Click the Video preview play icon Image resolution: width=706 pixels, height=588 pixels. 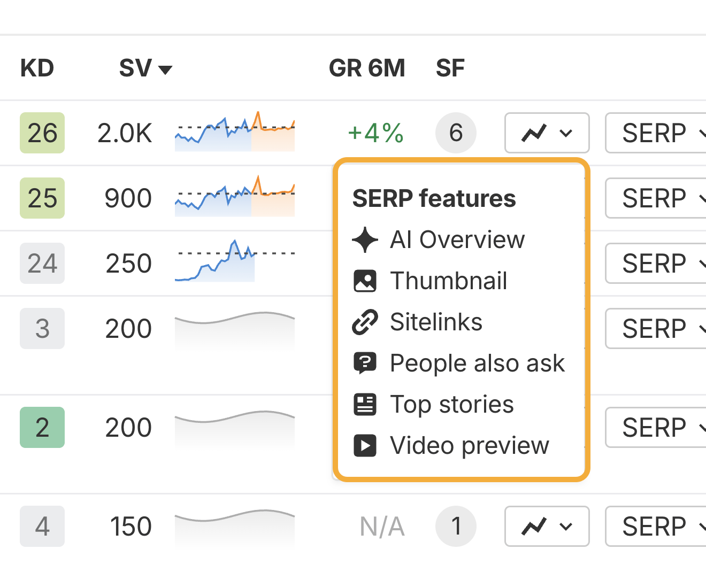click(x=365, y=445)
